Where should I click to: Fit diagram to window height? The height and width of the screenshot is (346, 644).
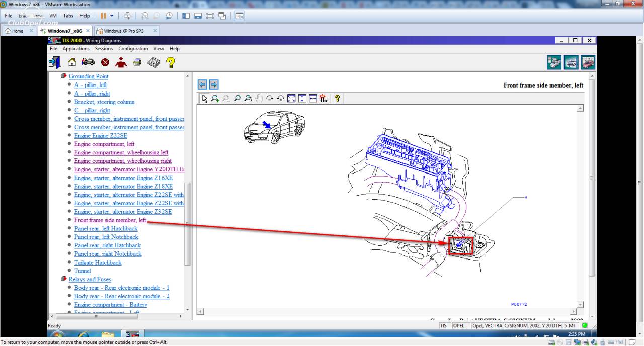coord(302,99)
